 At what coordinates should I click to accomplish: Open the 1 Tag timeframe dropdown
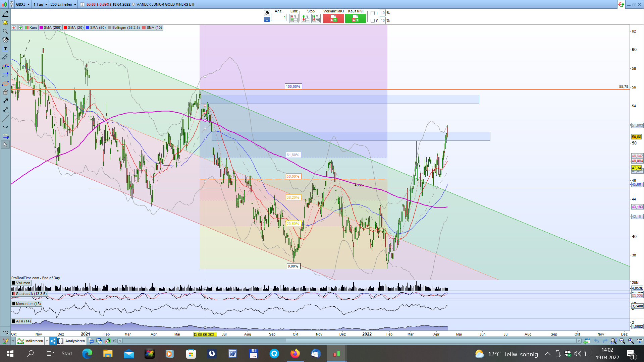(x=46, y=4)
